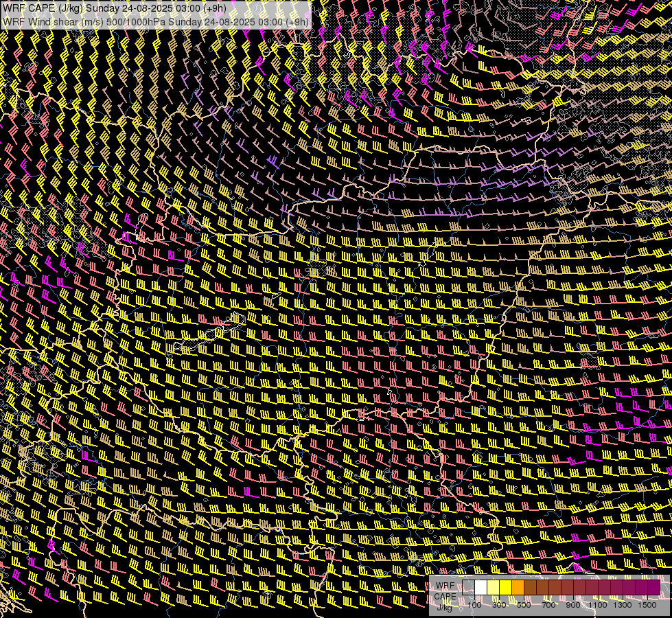Viewport: 672px width, 618px height.
Task: Click the 300 legend value
Action: point(499,605)
